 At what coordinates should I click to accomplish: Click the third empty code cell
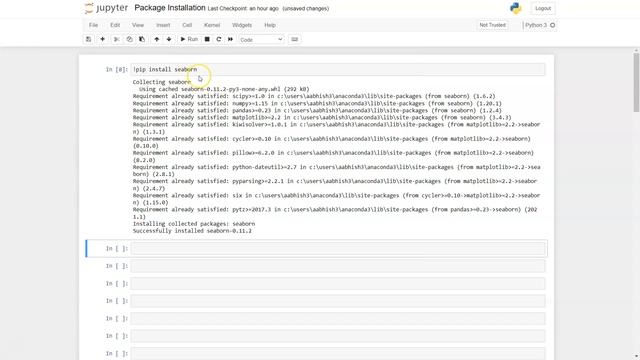coord(338,284)
